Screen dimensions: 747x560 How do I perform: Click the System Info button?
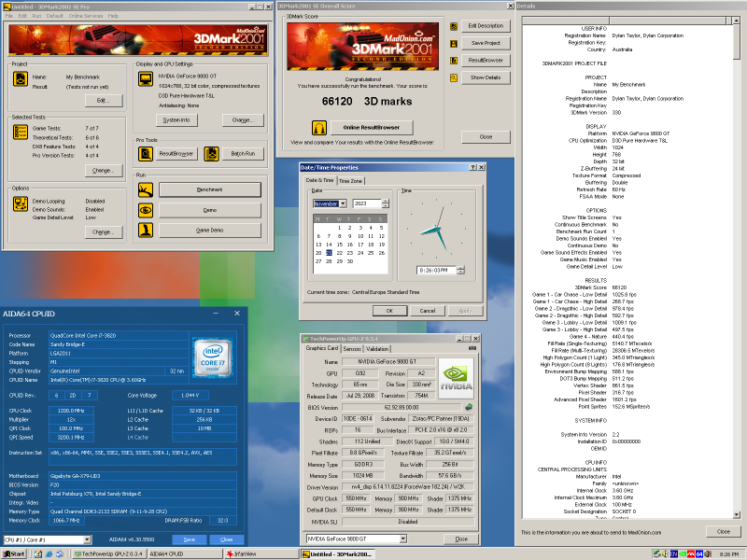coord(176,120)
